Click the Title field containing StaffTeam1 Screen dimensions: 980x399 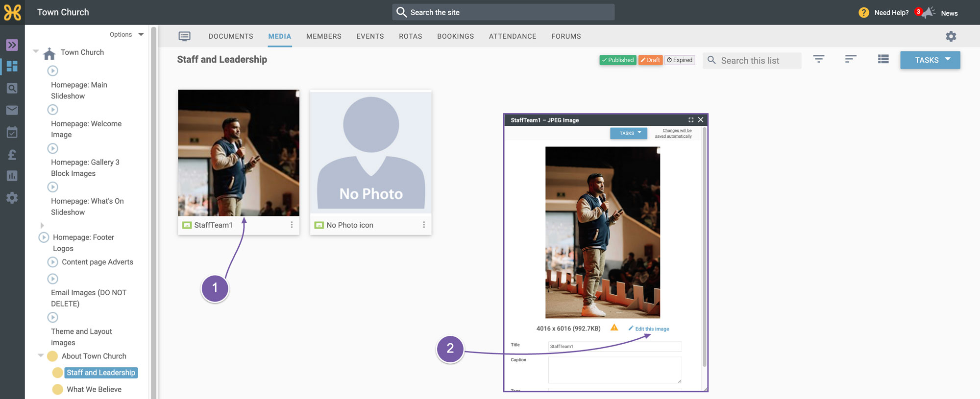[x=614, y=347]
